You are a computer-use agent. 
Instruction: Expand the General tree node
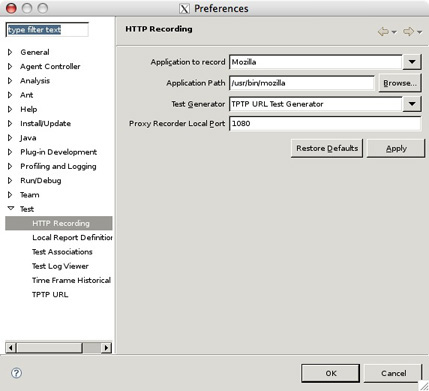click(x=10, y=52)
